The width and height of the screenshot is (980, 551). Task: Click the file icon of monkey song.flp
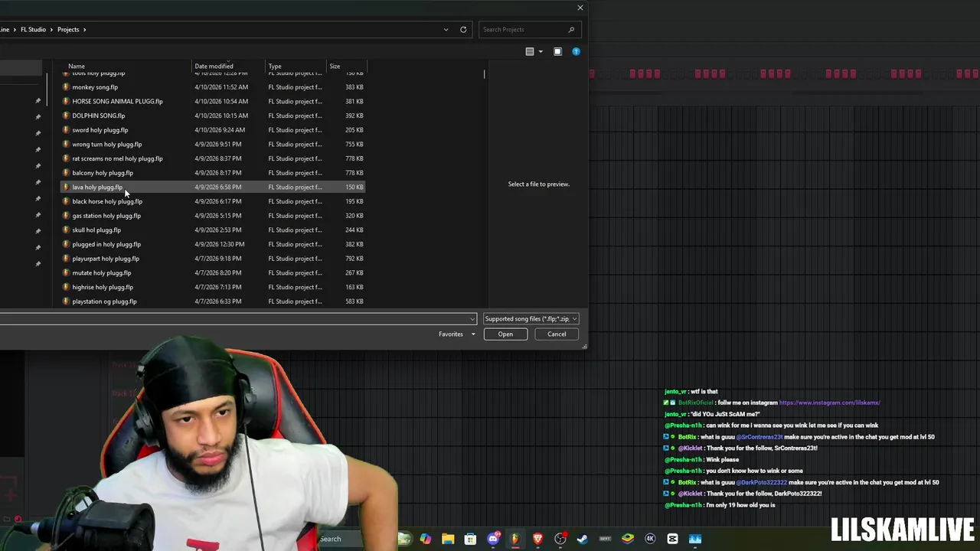pyautogui.click(x=66, y=87)
